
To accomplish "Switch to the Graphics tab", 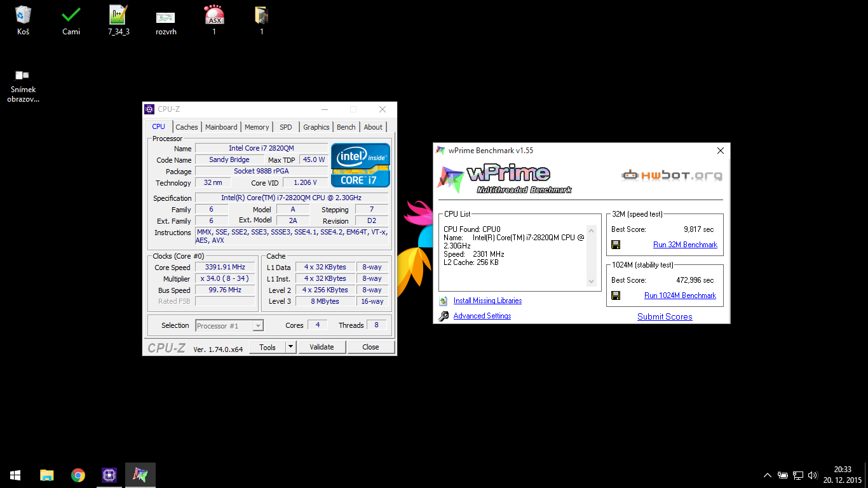I will pyautogui.click(x=316, y=127).
